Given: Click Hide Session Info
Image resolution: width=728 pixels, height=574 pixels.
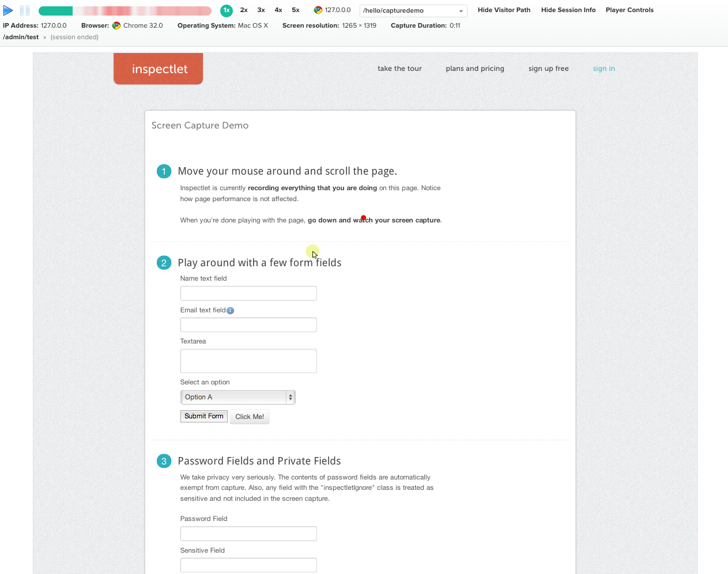Looking at the screenshot, I should (568, 10).
